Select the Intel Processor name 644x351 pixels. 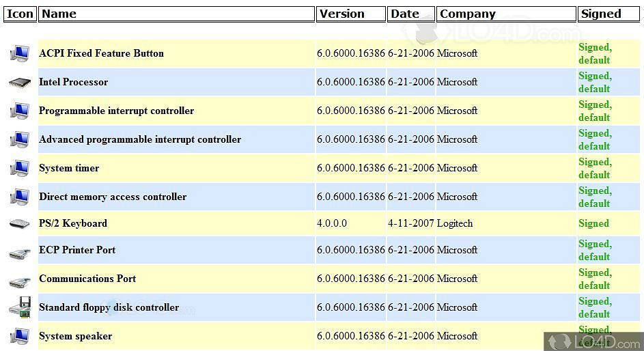pos(74,82)
